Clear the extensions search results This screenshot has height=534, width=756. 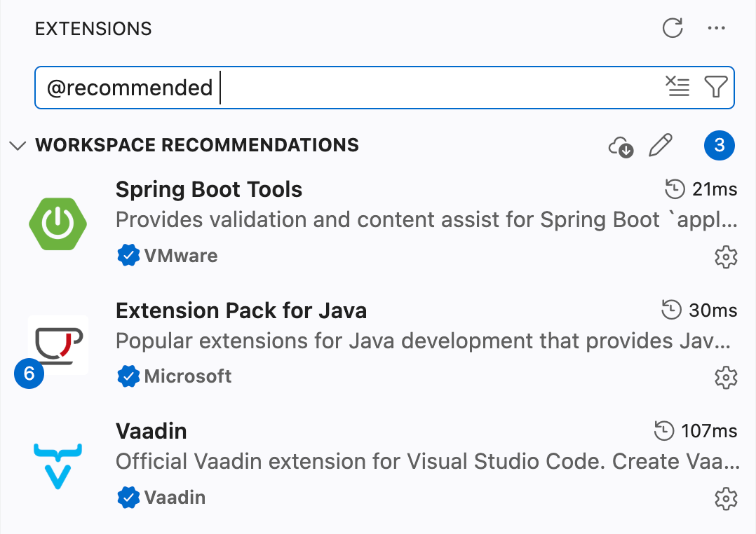pos(677,87)
